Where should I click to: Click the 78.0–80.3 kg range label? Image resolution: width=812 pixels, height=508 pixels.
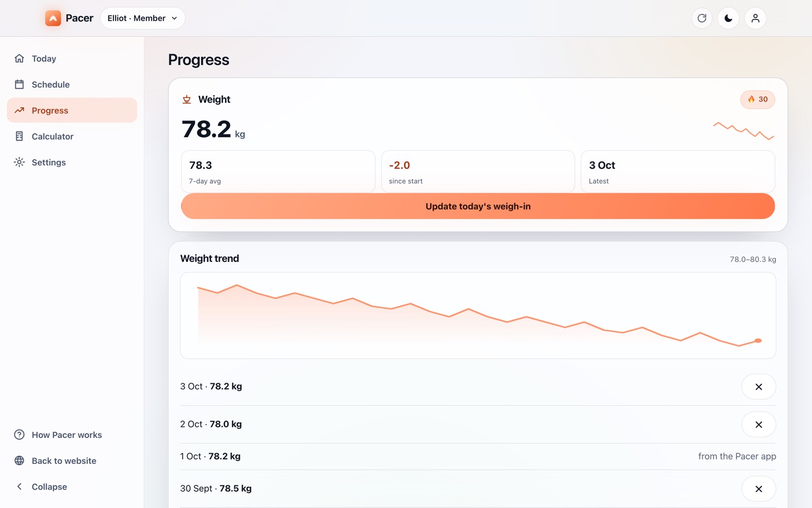click(753, 259)
